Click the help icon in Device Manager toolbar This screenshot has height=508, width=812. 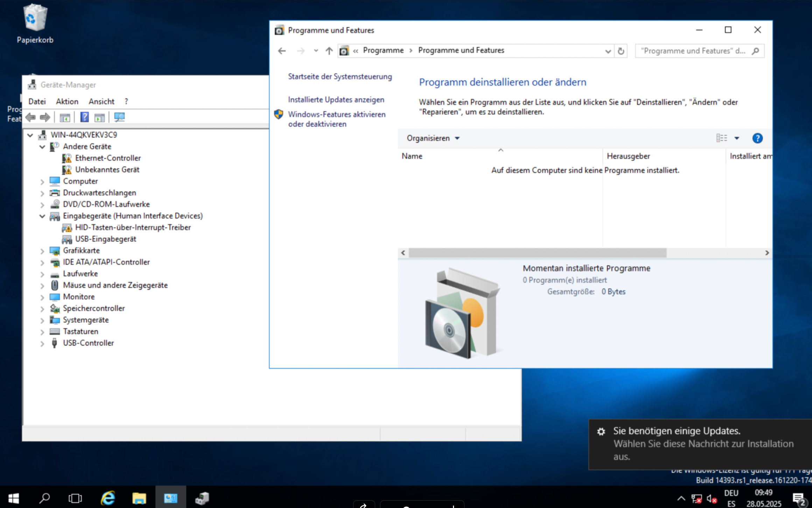pyautogui.click(x=84, y=117)
